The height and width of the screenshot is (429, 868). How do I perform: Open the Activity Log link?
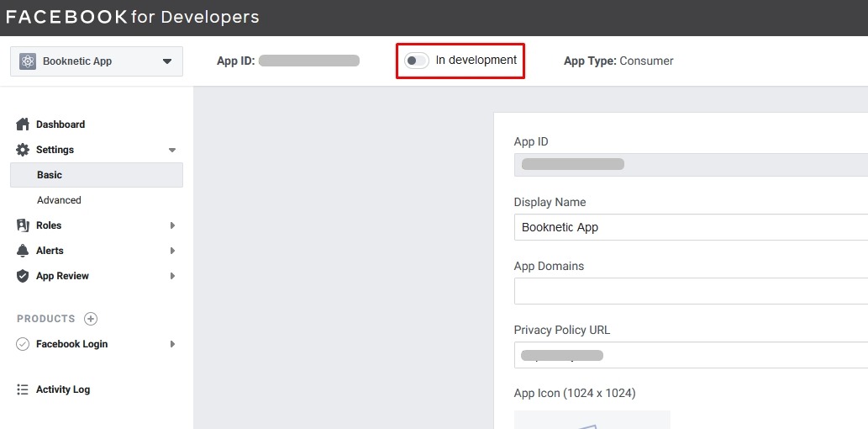[63, 389]
